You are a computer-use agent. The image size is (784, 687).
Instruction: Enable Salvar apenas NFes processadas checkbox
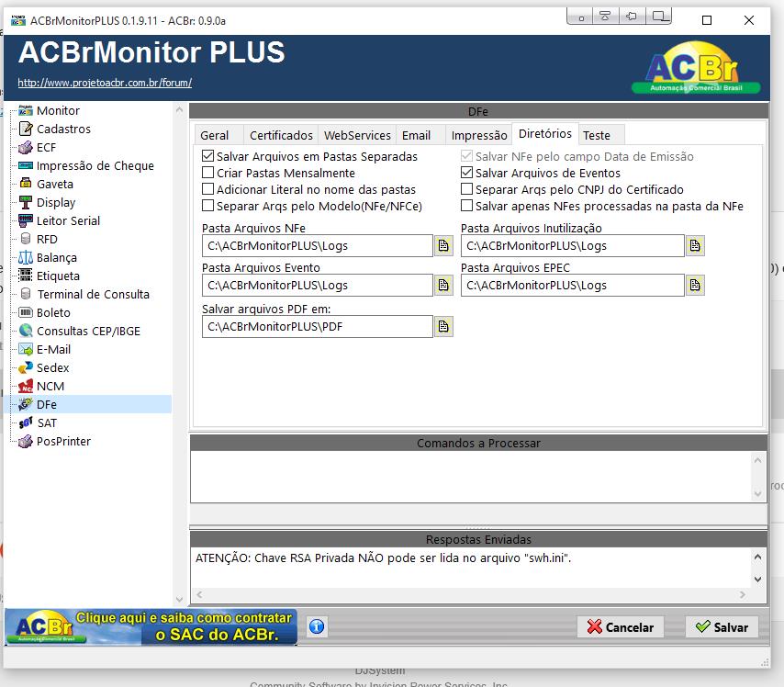coord(466,206)
